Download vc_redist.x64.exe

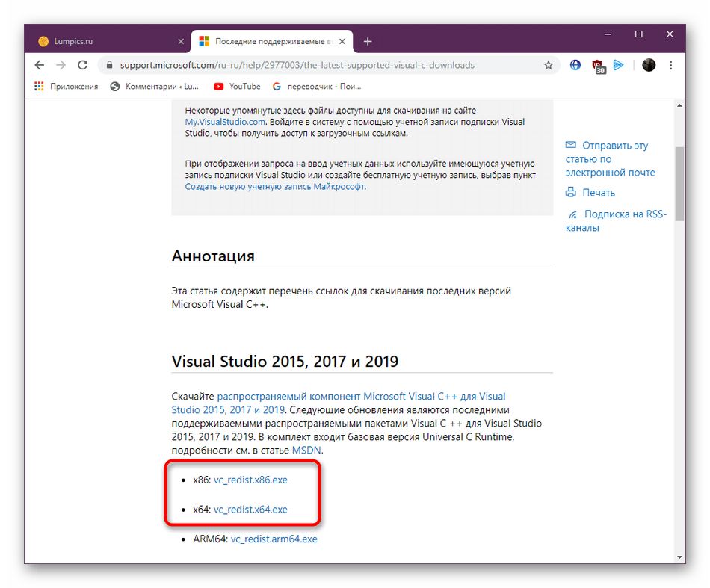tap(250, 509)
